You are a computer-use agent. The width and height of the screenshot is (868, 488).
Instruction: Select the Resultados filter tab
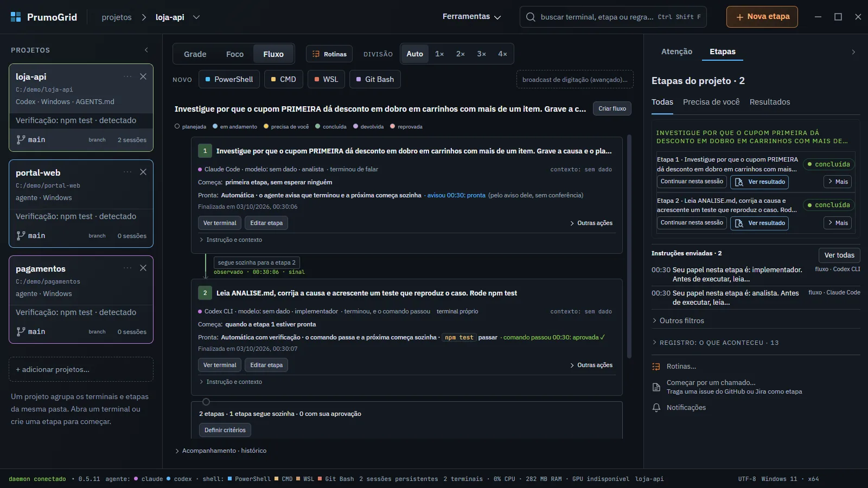pos(770,102)
